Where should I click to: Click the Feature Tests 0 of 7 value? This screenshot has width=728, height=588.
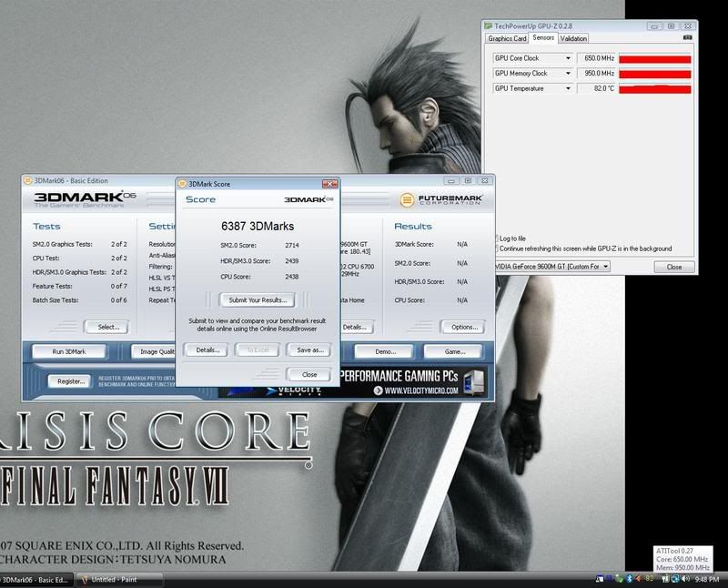coord(119,286)
